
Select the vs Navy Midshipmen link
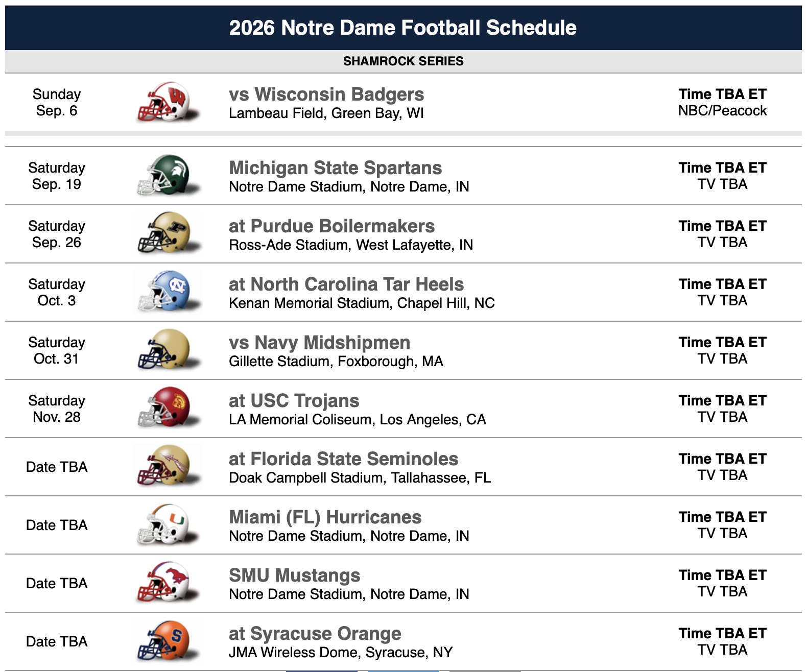coord(319,343)
